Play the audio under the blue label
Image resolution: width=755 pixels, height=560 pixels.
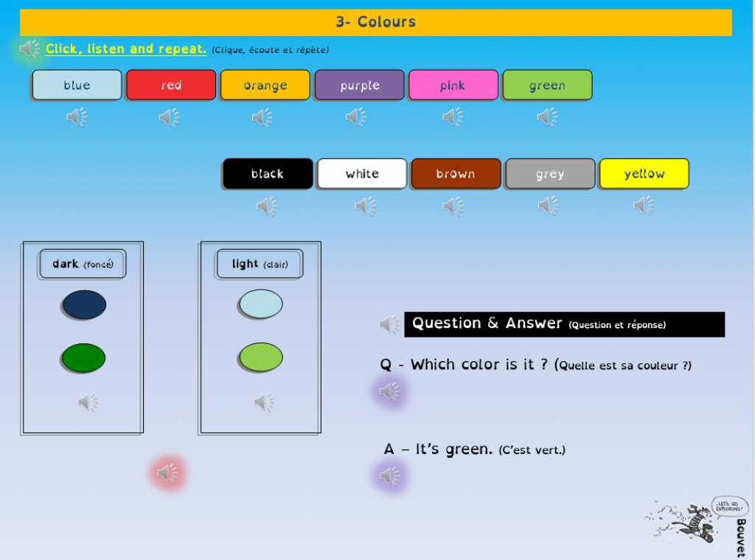tap(77, 117)
